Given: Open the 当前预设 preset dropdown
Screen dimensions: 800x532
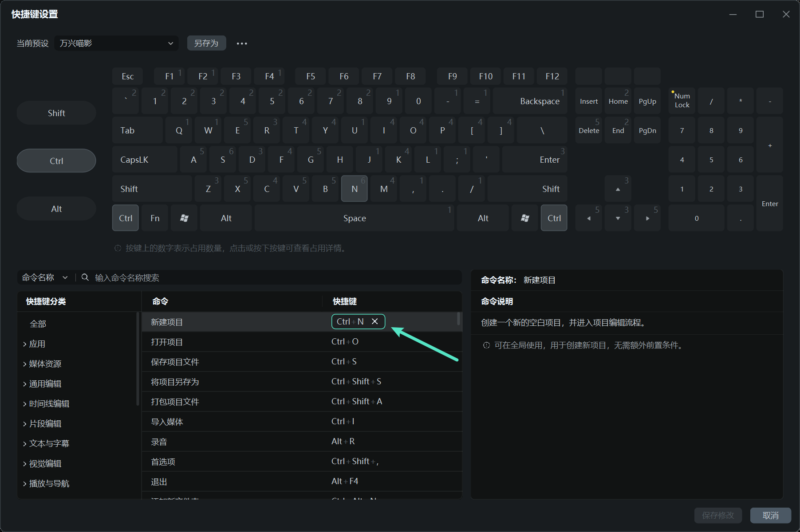Looking at the screenshot, I should pyautogui.click(x=116, y=43).
